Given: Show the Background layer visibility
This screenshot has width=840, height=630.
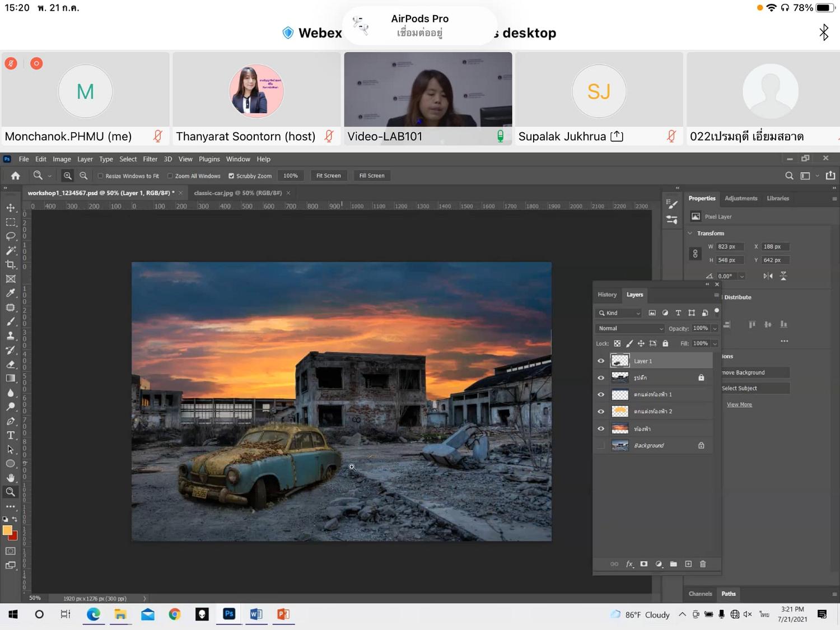Looking at the screenshot, I should coord(601,446).
